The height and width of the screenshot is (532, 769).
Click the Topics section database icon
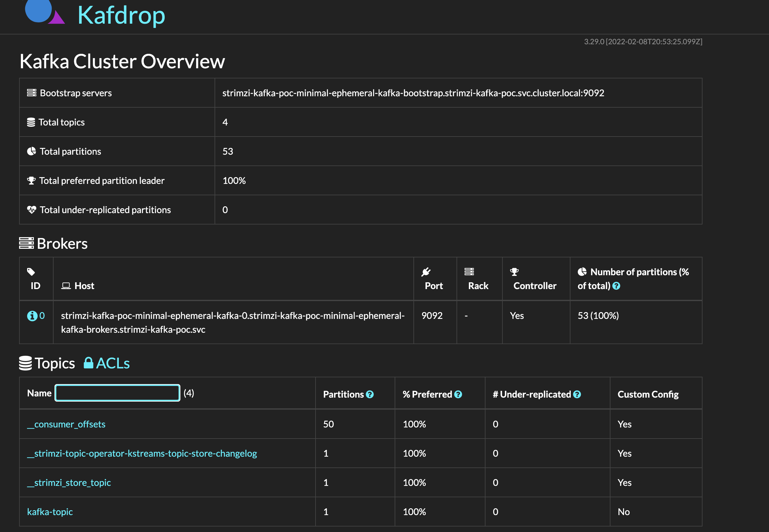coord(25,363)
